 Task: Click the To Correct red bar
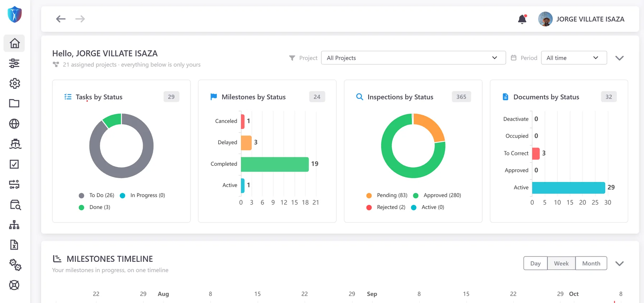(536, 153)
